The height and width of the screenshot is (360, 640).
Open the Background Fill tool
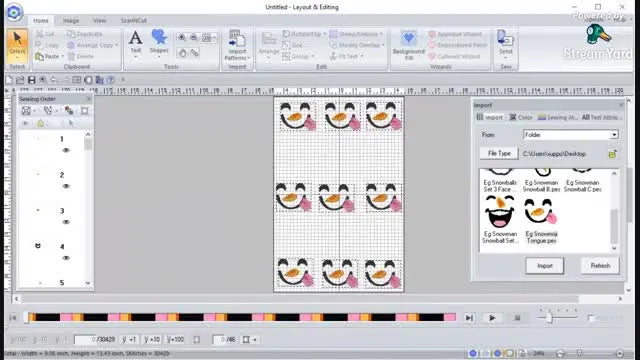coord(409,45)
